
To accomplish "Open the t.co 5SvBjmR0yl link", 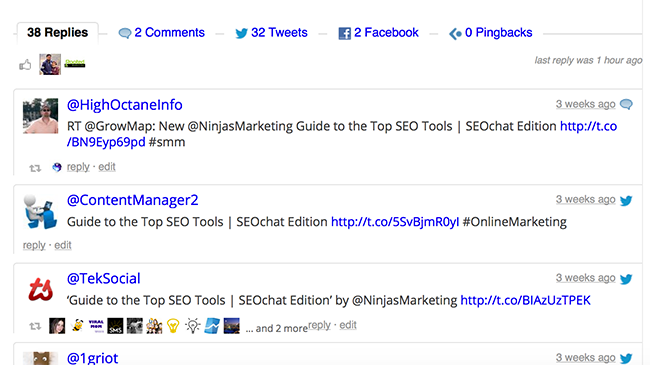I will [x=395, y=222].
